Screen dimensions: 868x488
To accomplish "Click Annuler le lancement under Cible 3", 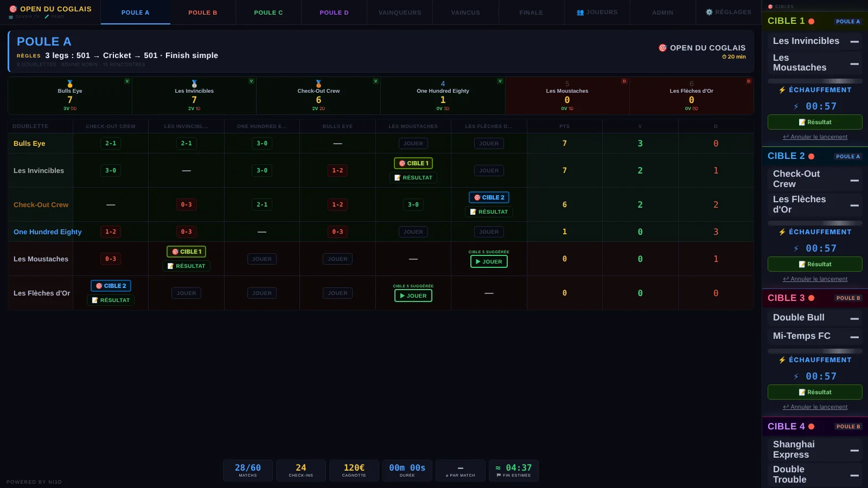I will pos(815,407).
